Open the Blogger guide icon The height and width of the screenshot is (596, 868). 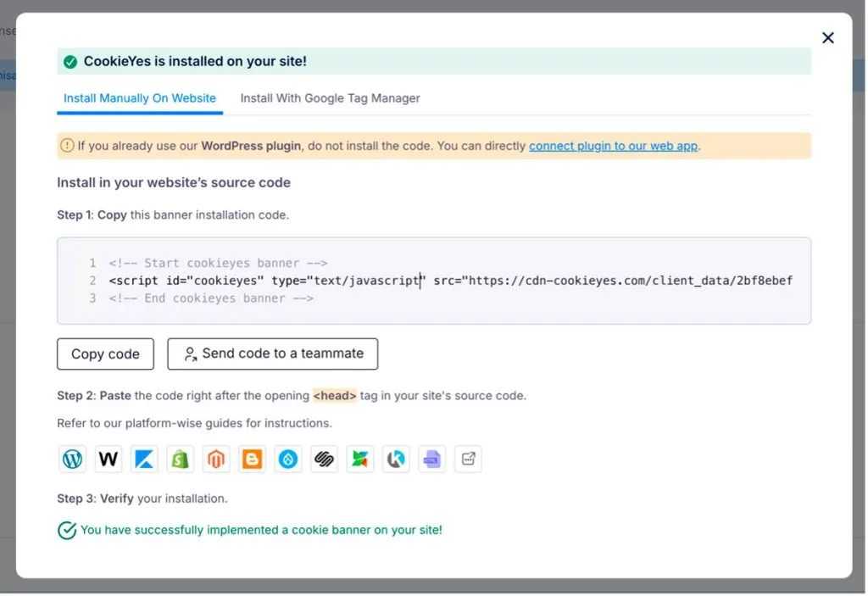pos(253,460)
